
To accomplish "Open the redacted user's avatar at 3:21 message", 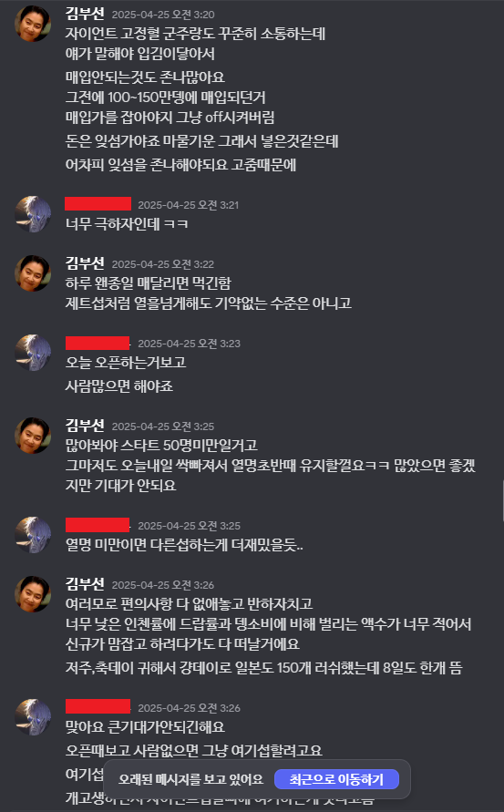I will coord(33,214).
